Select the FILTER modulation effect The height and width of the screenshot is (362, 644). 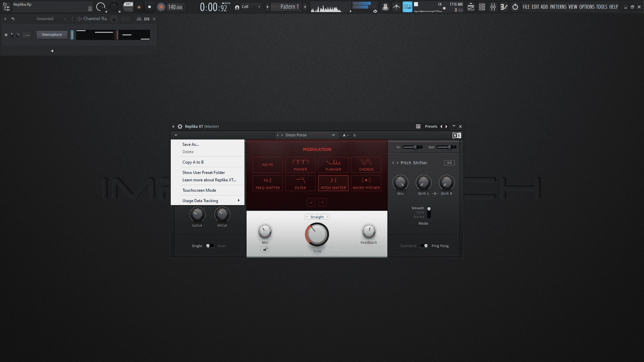[x=301, y=183]
